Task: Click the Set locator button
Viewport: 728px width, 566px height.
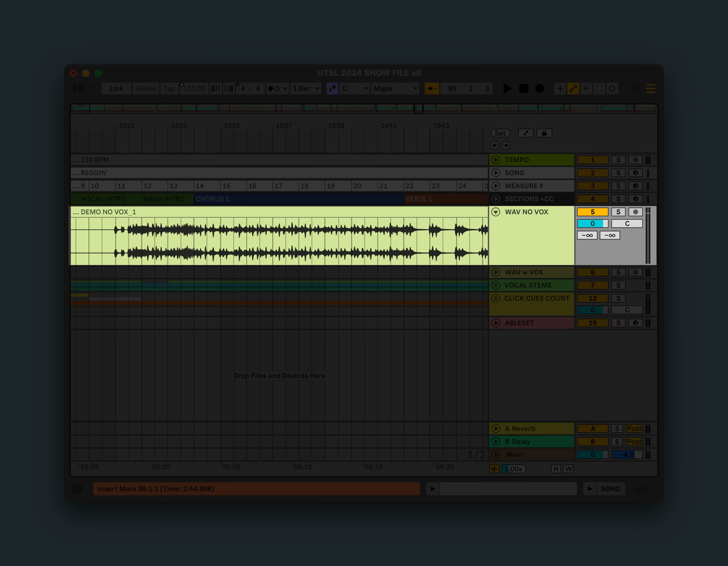Action: (500, 133)
